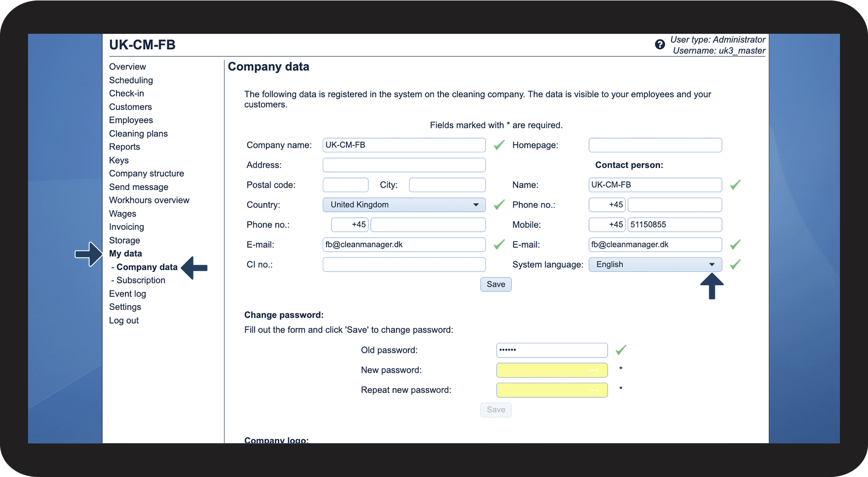The height and width of the screenshot is (477, 868).
Task: Open Settings from the sidebar
Action: 125,307
